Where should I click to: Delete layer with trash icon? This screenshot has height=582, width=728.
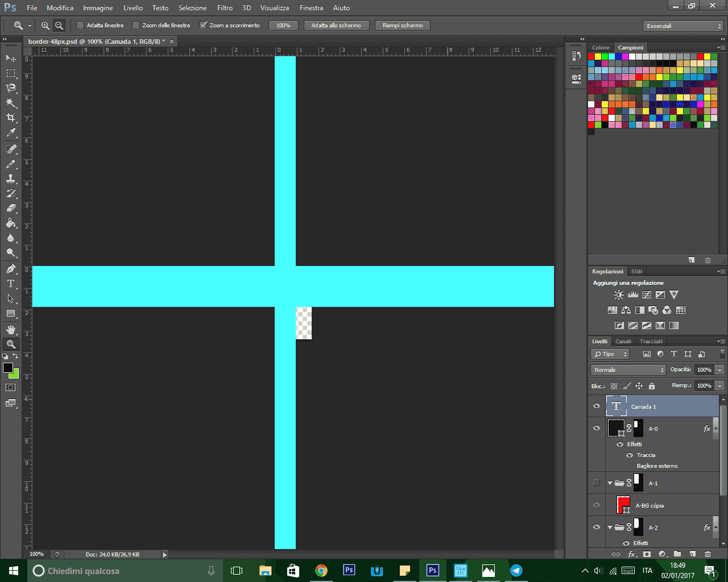point(708,554)
